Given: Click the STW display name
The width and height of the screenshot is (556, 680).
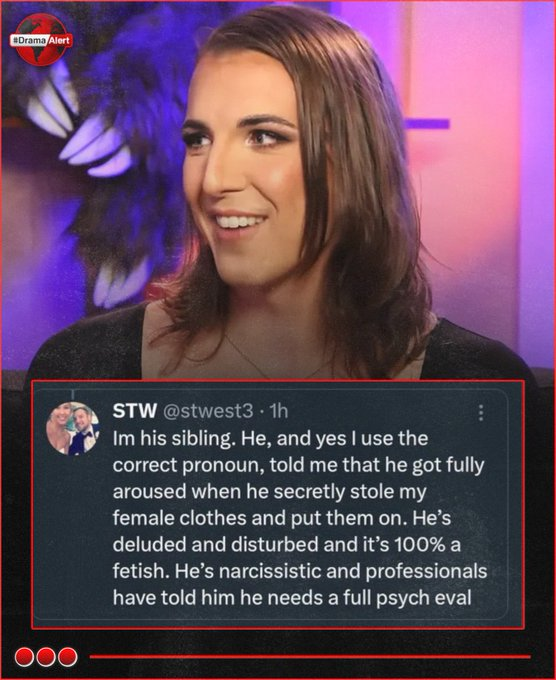Looking at the screenshot, I should click(134, 411).
